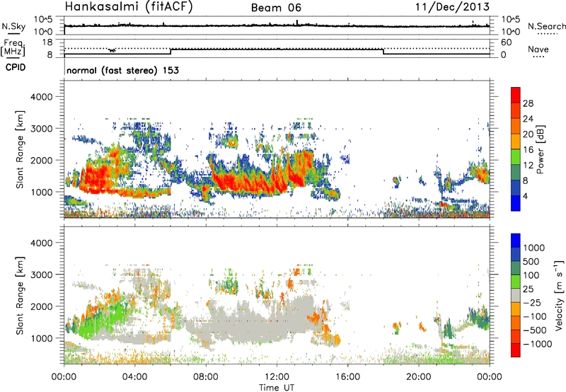566x392 pixels.
Task: Select the −500 label on velocity colorbar
Action: click(x=535, y=330)
